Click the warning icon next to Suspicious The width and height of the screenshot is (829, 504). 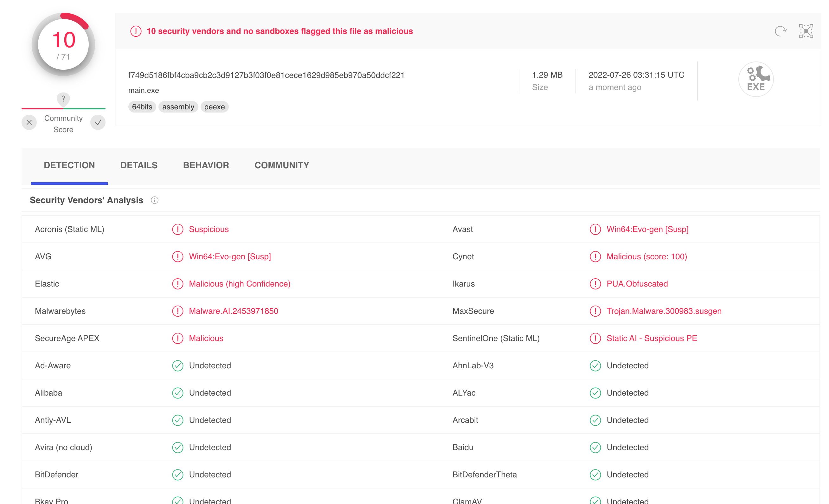178,229
